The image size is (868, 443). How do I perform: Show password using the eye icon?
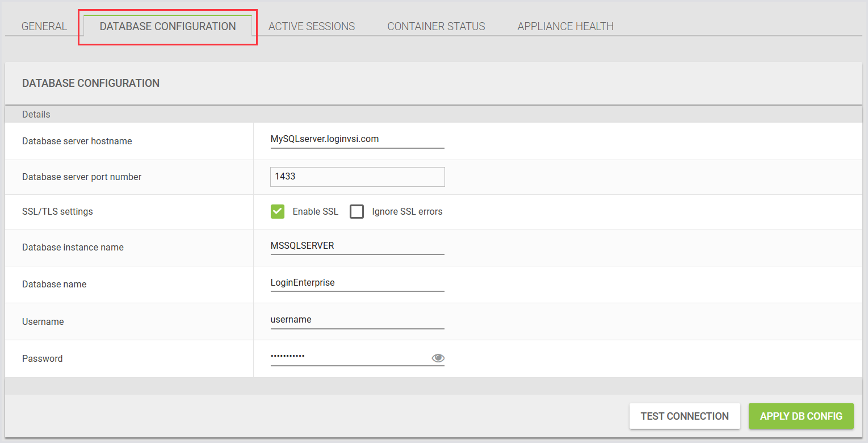click(x=438, y=358)
